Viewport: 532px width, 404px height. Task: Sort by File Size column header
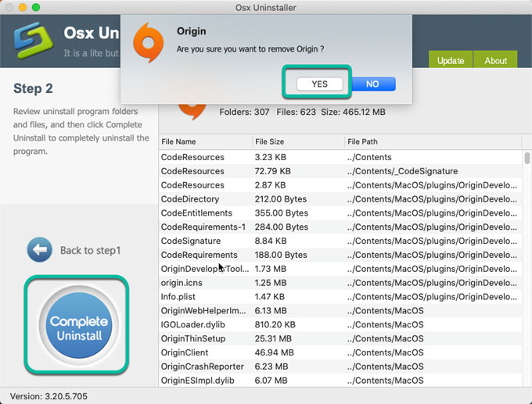pos(298,141)
